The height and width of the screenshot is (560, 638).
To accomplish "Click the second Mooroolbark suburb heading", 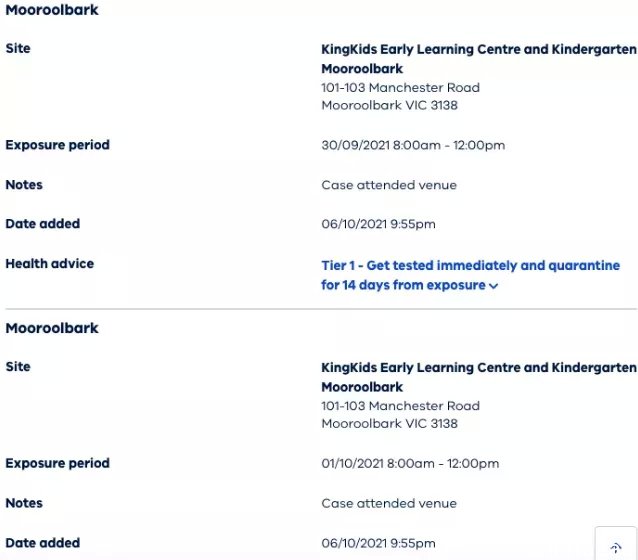I will [52, 328].
